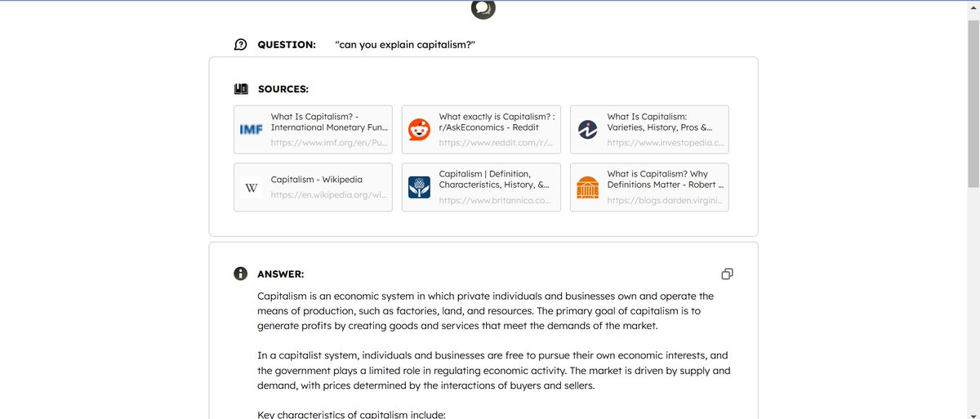The width and height of the screenshot is (980, 419).
Task: Click the IMF logo icon
Action: click(x=251, y=130)
